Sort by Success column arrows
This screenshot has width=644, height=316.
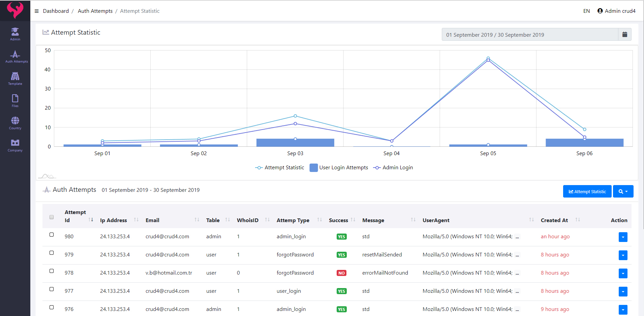(353, 220)
